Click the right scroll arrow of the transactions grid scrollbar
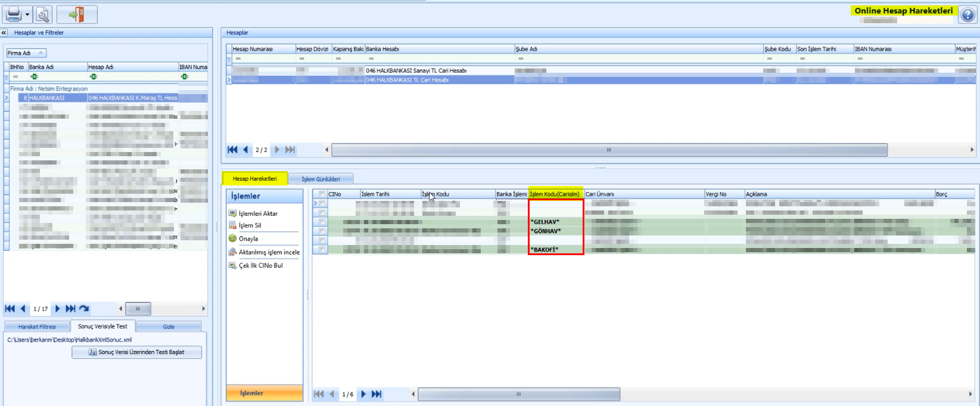This screenshot has height=406, width=980. [x=972, y=394]
